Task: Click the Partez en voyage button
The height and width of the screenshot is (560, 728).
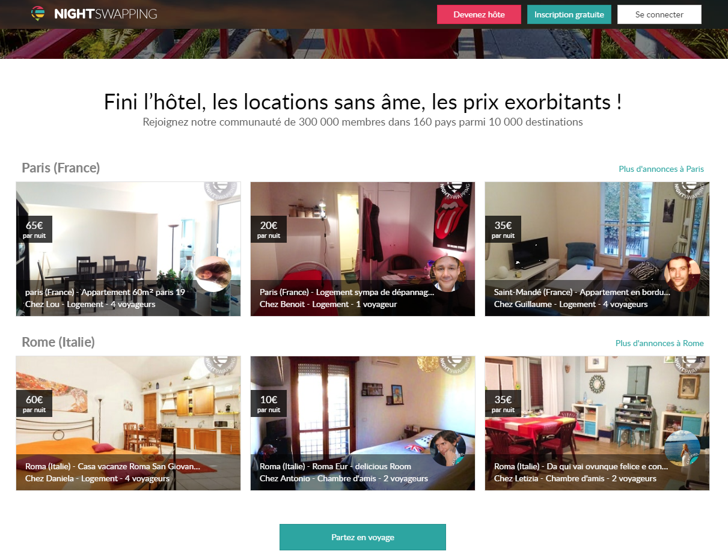Action: [362, 537]
